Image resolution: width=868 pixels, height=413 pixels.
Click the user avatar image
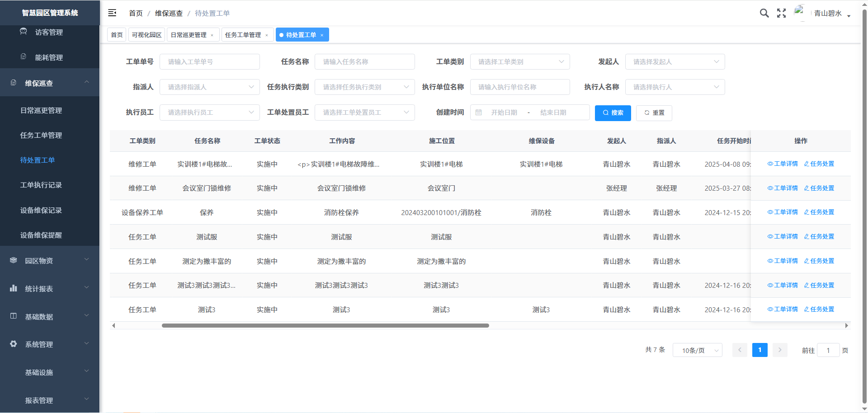tap(800, 12)
